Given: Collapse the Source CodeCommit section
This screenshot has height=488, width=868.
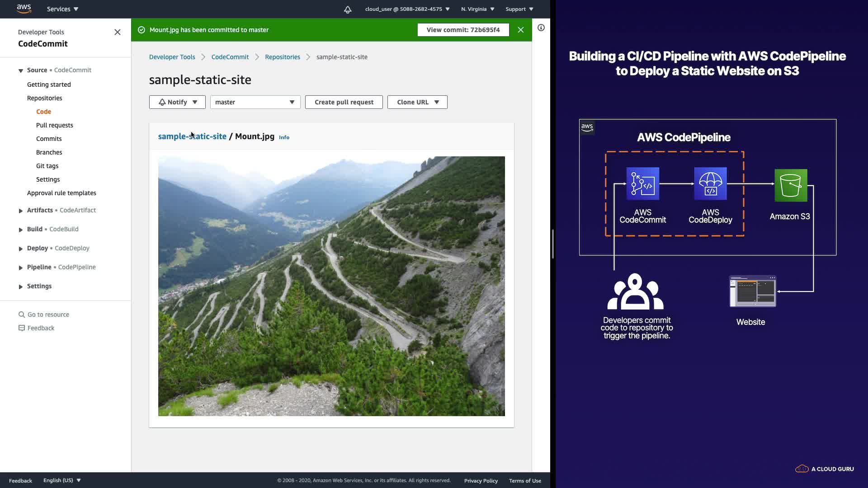Looking at the screenshot, I should (x=21, y=70).
